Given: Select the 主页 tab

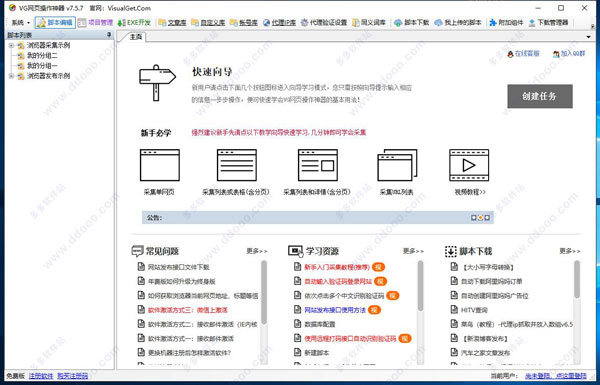Looking at the screenshot, I should pos(136,37).
